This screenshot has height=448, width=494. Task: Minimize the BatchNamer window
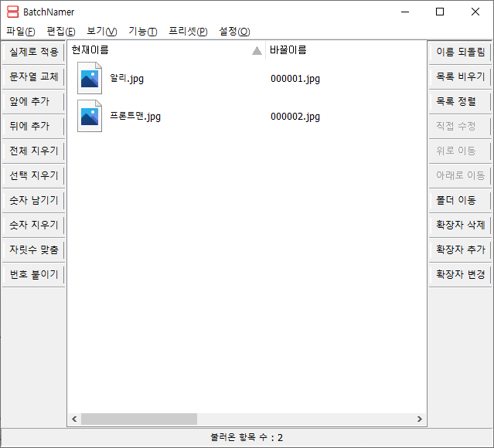(405, 12)
